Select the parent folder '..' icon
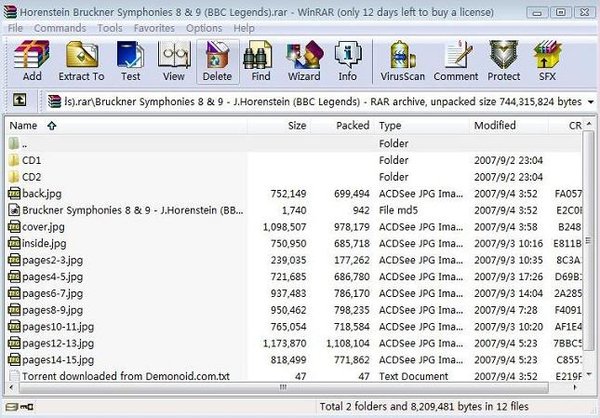This screenshot has width=600, height=418. pyautogui.click(x=14, y=144)
